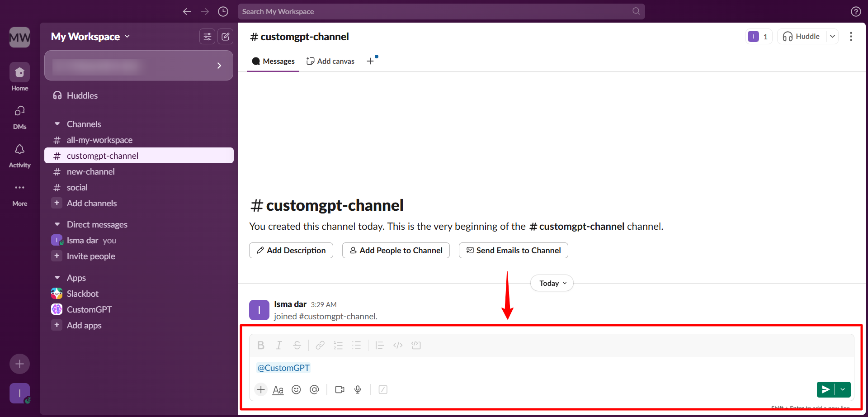Screen dimensions: 868x417
Task: Open slash shortcuts in composer
Action: point(383,389)
